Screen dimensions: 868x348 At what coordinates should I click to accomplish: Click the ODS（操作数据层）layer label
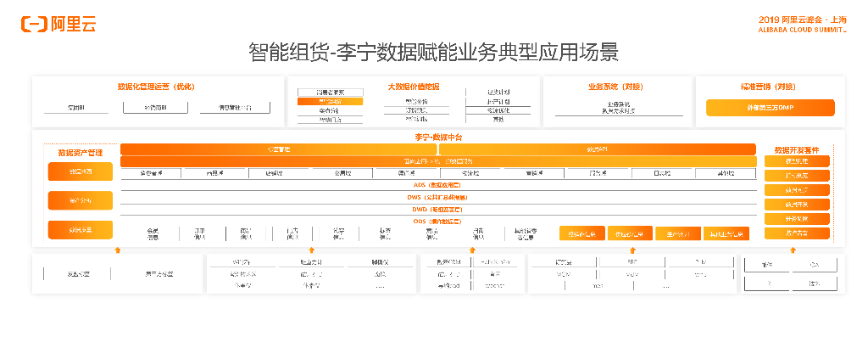[x=437, y=222]
